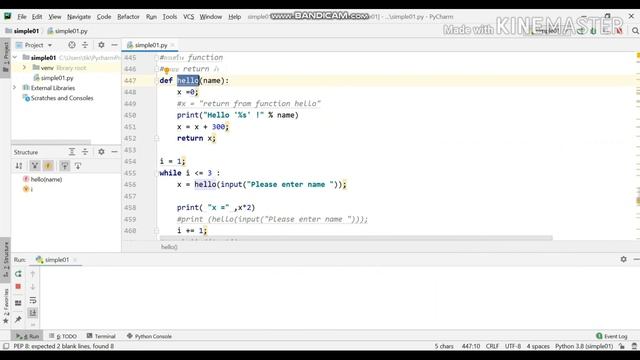
Task: Click Up the Stack Trace arrow in Run panel
Action: [x=33, y=274]
